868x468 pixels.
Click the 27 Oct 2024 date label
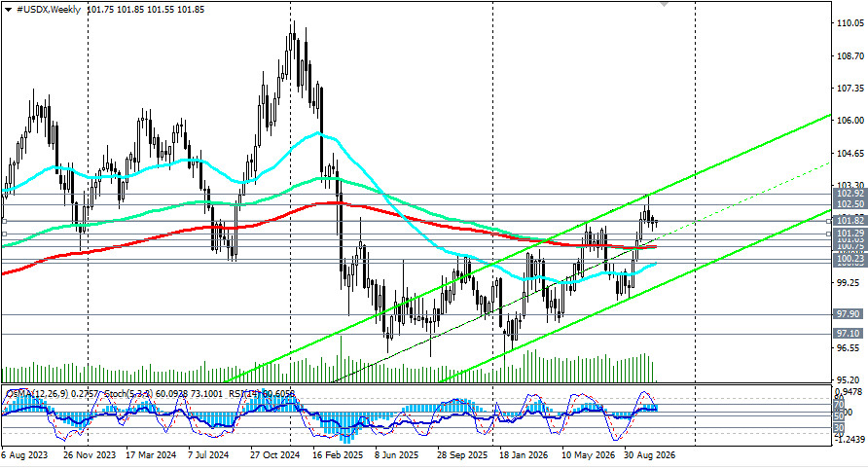274,455
